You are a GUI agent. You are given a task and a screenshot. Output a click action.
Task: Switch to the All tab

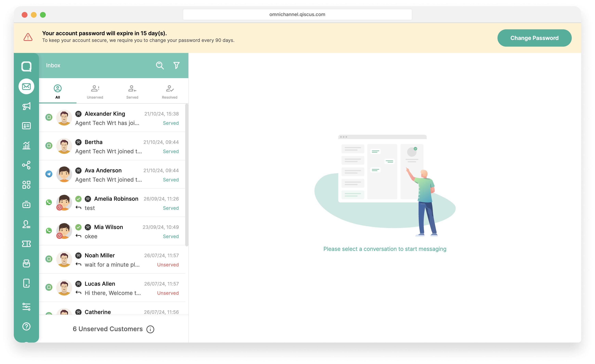tap(58, 91)
